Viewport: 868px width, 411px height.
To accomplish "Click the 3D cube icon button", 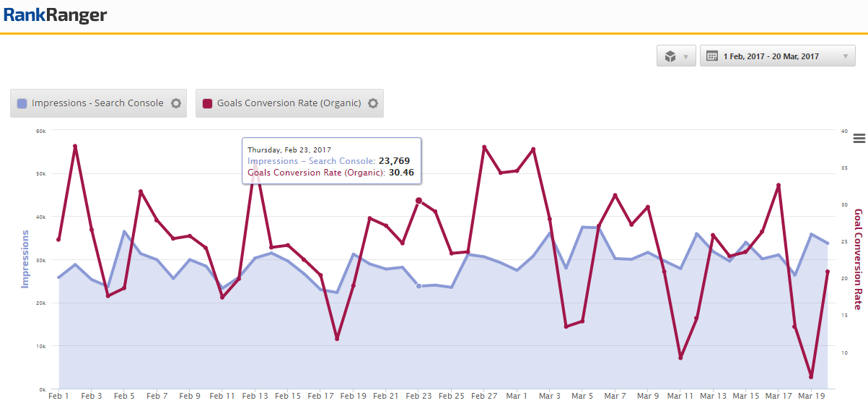I will [x=670, y=56].
